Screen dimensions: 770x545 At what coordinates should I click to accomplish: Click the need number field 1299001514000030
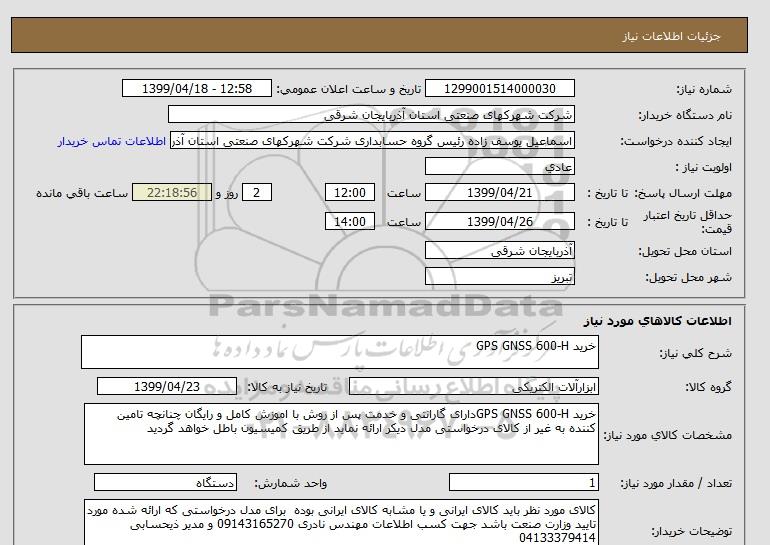(499, 88)
